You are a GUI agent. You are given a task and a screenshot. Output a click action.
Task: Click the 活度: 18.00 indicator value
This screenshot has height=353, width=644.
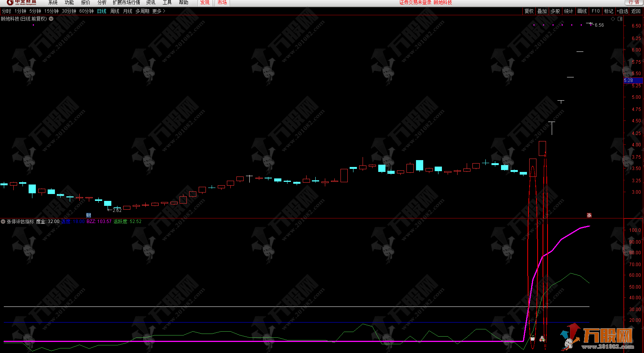(x=73, y=221)
